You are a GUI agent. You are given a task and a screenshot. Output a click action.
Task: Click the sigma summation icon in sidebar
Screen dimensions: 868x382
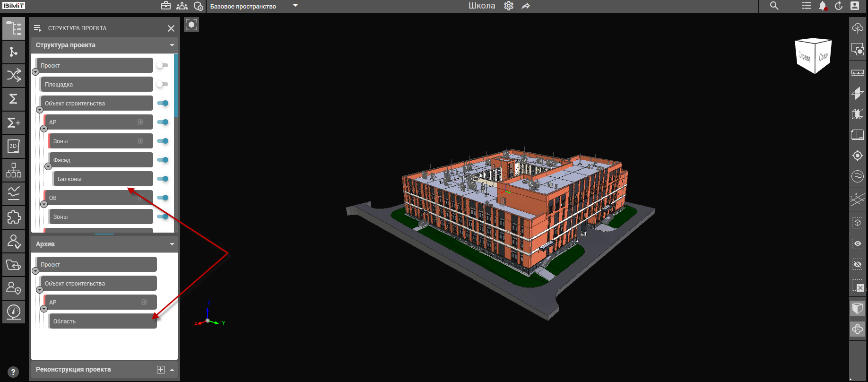14,99
